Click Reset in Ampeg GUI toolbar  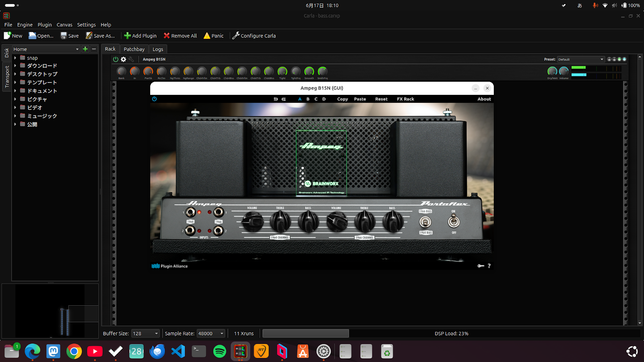pyautogui.click(x=381, y=99)
